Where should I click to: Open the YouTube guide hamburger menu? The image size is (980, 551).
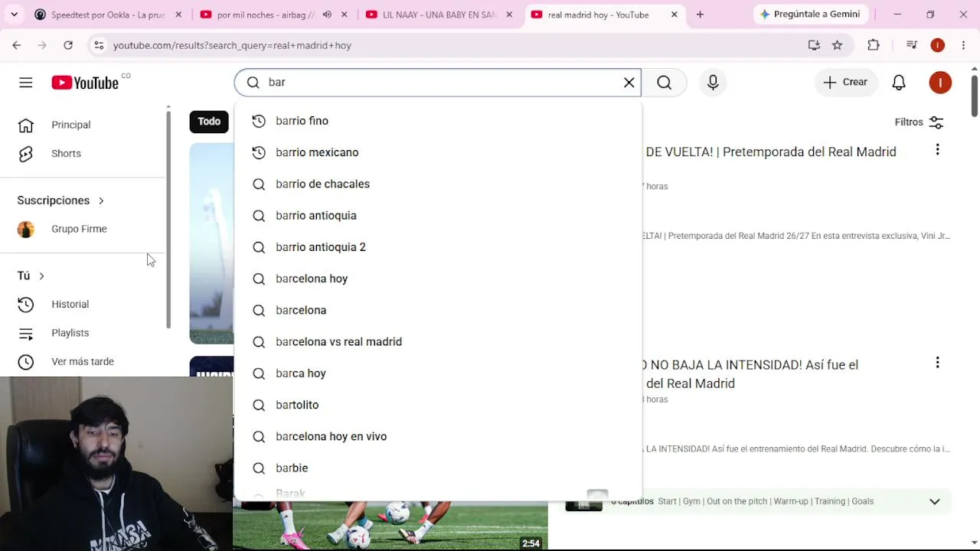point(26,83)
